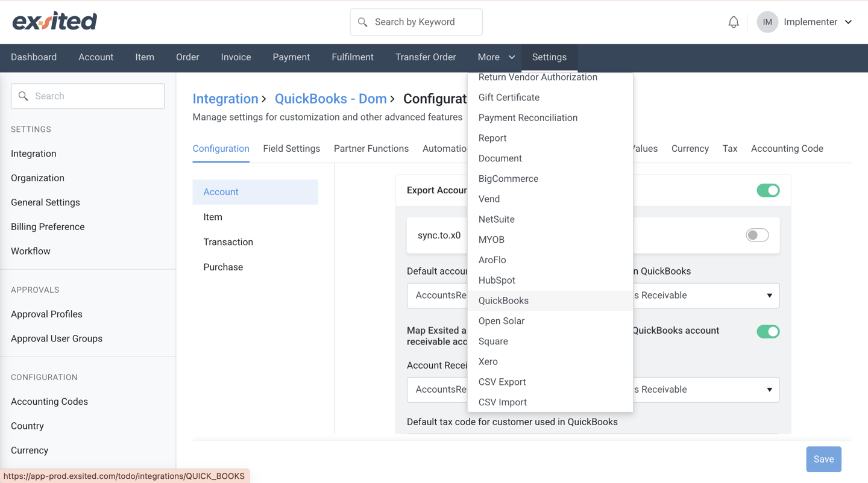Switch to the Currency tab

(690, 149)
